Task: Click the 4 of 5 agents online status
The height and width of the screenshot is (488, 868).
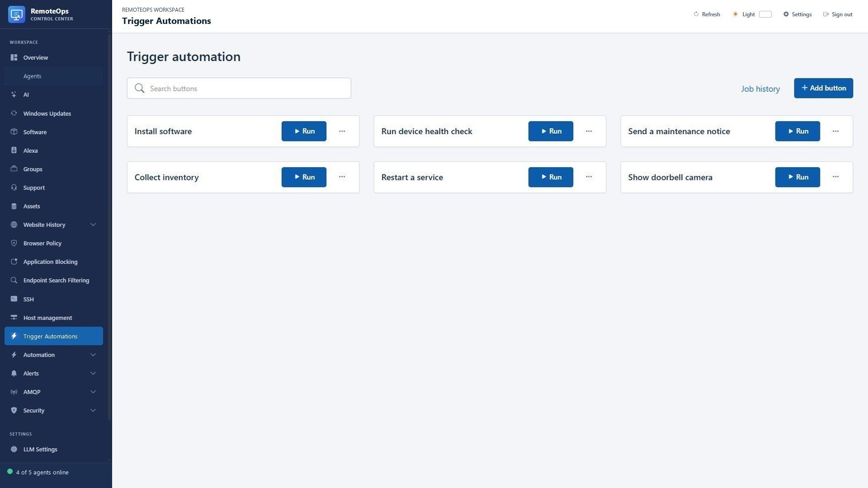Action: tap(38, 472)
